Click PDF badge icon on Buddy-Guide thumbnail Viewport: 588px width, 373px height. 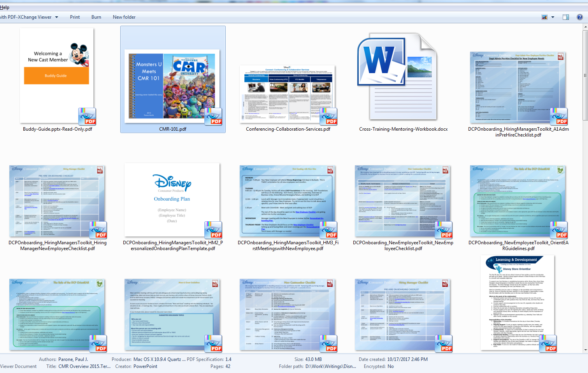[87, 116]
